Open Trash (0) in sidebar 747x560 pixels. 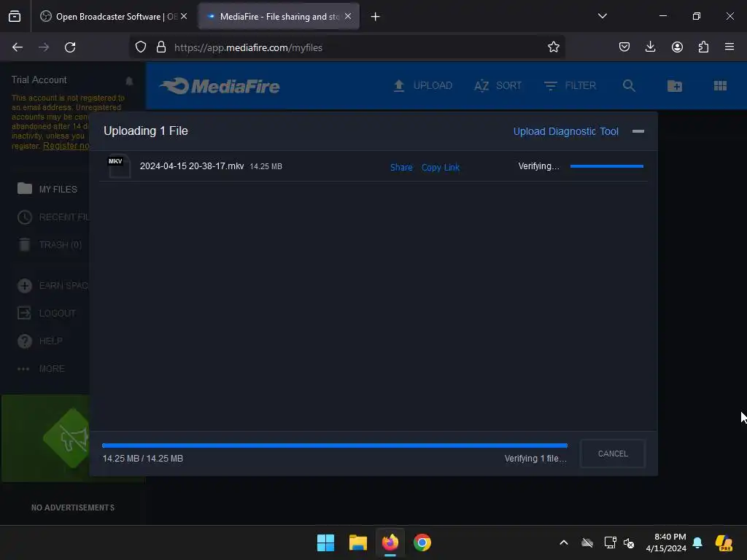click(x=50, y=245)
